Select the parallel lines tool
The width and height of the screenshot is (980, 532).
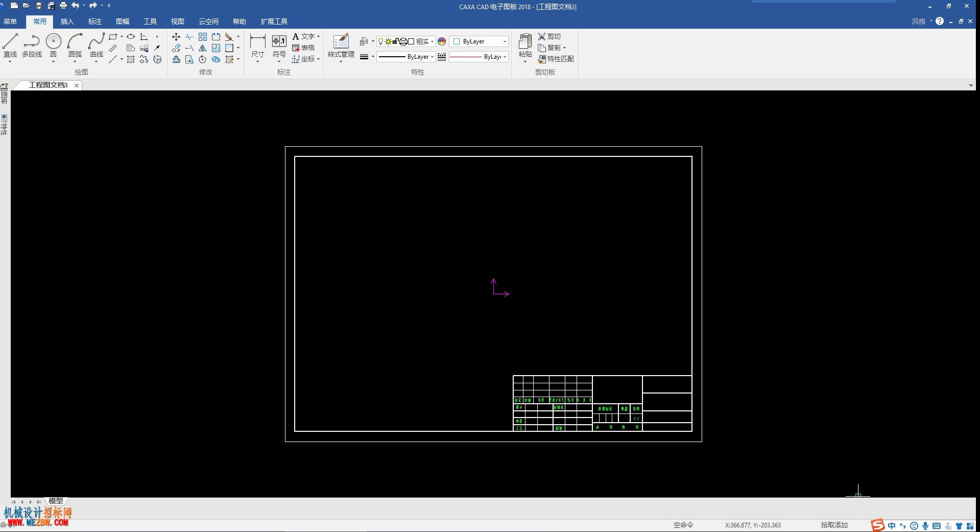click(x=113, y=48)
